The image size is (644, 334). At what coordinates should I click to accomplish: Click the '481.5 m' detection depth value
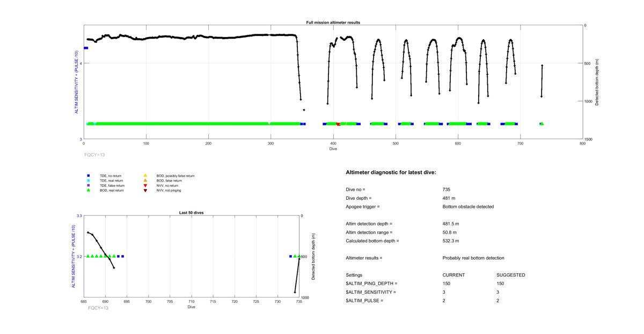tap(451, 224)
